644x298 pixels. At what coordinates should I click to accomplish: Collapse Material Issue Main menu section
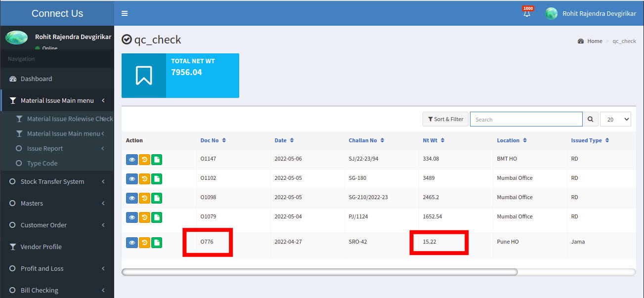point(57,100)
